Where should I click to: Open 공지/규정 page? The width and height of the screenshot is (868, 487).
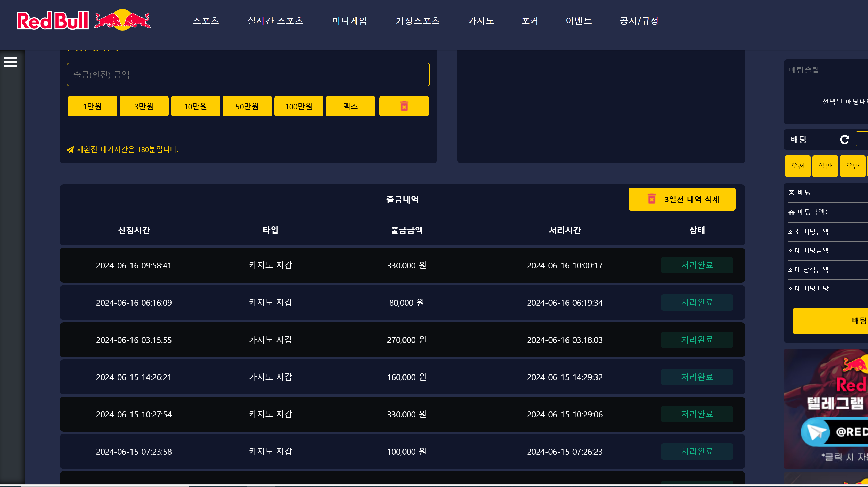pos(639,21)
